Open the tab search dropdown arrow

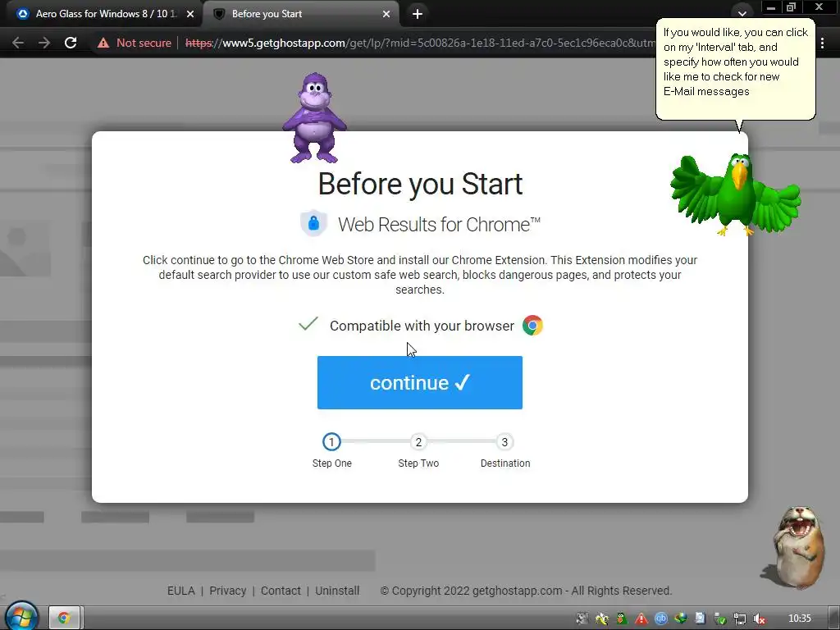742,13
